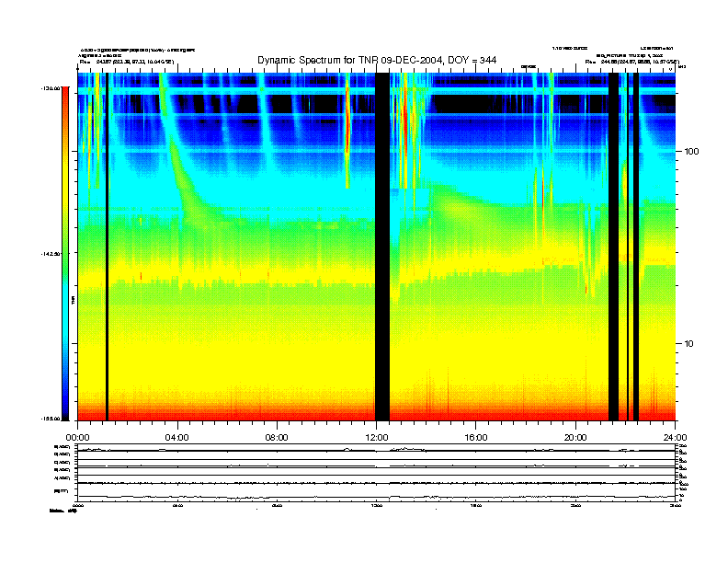728x563 pixels.
Task: Click the 10 frequency axis label
Action: tap(689, 344)
